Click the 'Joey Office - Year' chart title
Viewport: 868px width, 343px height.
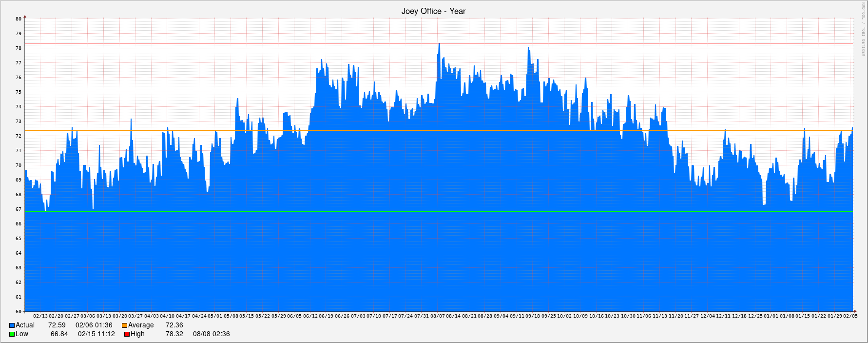[x=433, y=11]
